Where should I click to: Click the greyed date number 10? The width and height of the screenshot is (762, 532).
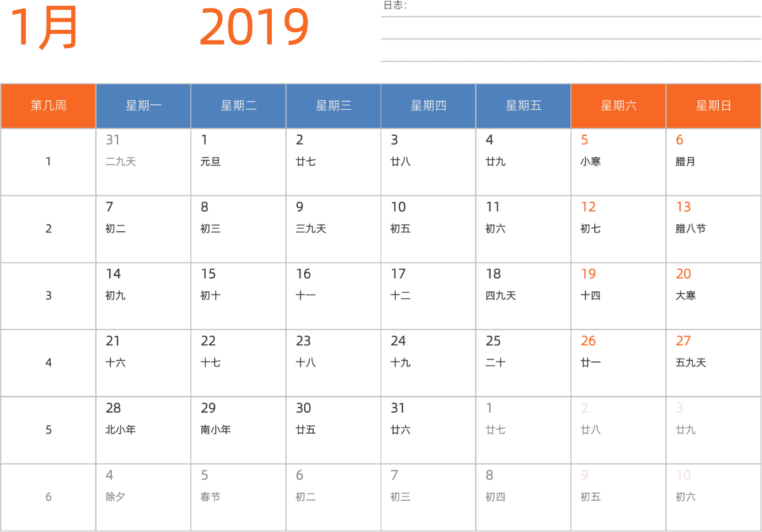click(684, 475)
